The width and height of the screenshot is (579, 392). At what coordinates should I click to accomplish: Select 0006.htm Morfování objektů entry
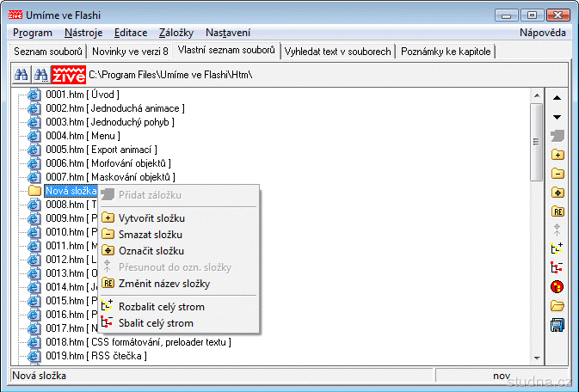click(x=108, y=163)
